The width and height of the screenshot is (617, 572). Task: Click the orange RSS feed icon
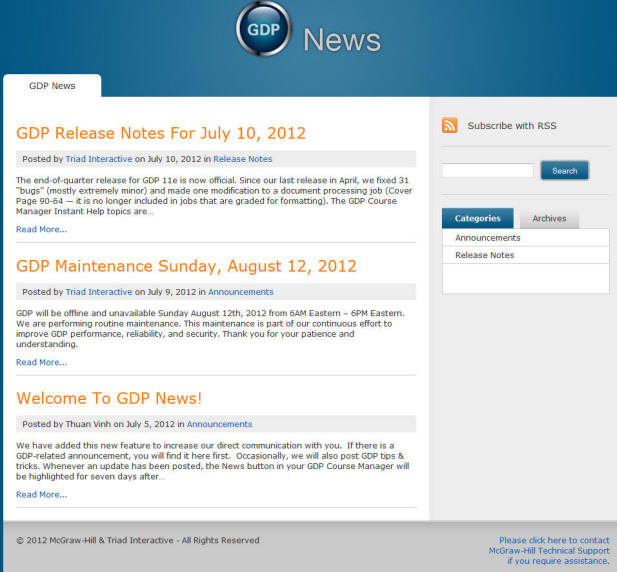click(449, 125)
